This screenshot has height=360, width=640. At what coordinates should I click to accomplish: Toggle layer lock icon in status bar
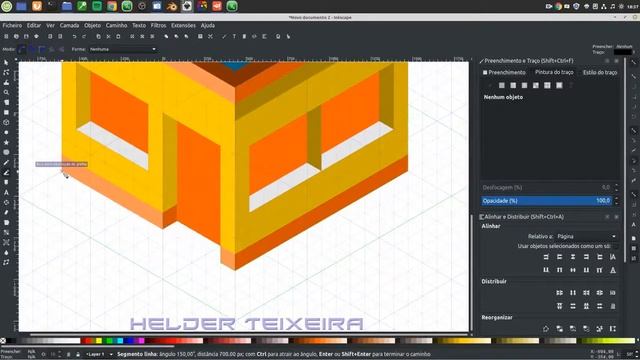78,354
